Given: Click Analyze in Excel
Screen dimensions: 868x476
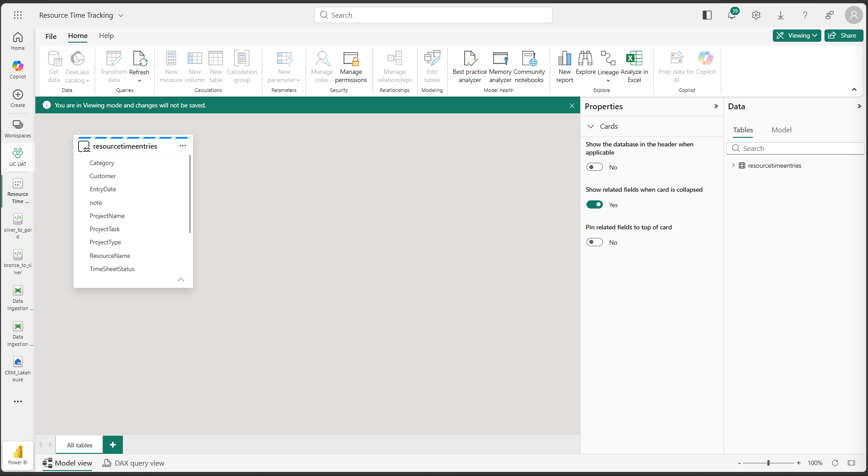Looking at the screenshot, I should pyautogui.click(x=634, y=67).
